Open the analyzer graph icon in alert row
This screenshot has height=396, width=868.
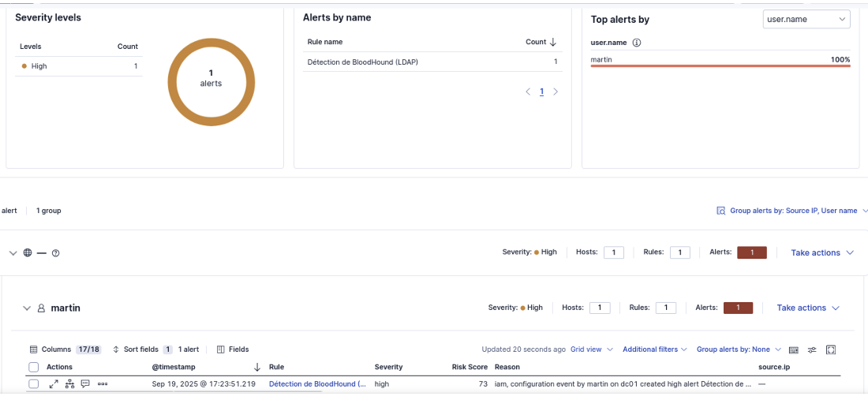pyautogui.click(x=69, y=384)
